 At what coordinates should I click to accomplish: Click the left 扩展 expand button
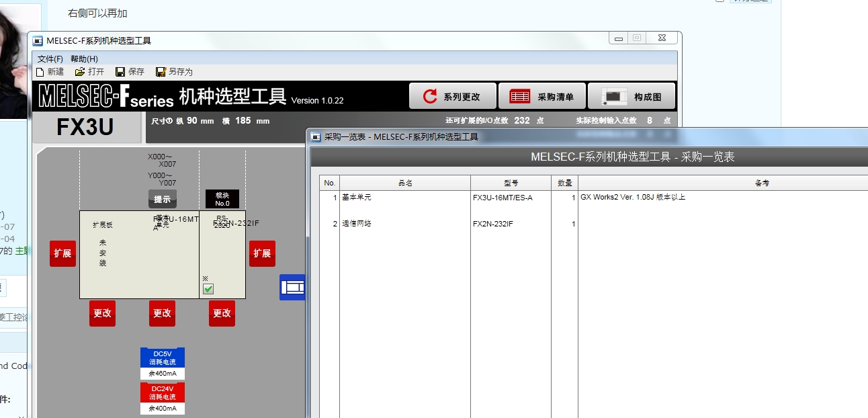[62, 253]
